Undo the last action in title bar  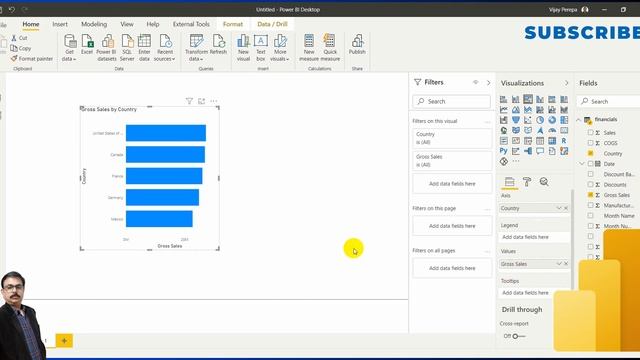coord(12,9)
